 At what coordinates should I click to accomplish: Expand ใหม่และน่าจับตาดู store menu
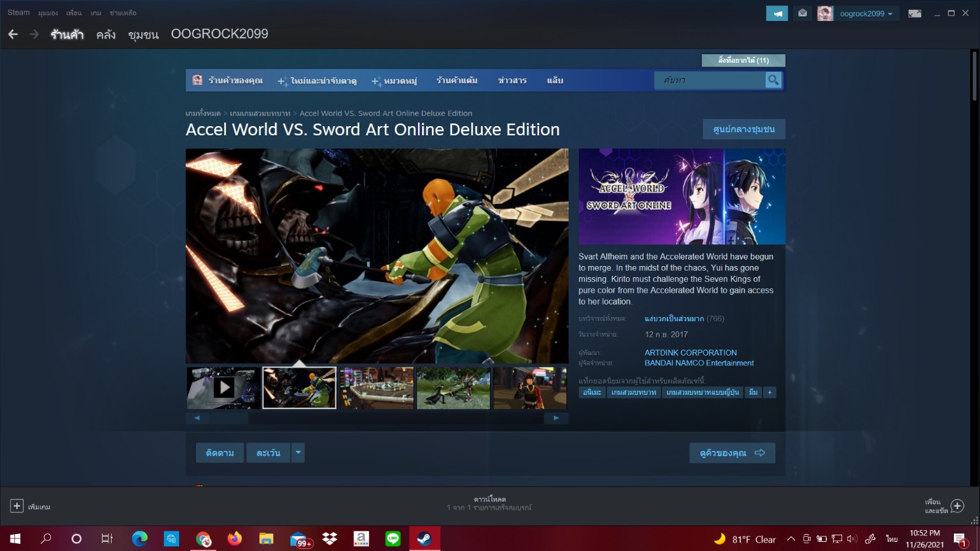click(x=318, y=80)
